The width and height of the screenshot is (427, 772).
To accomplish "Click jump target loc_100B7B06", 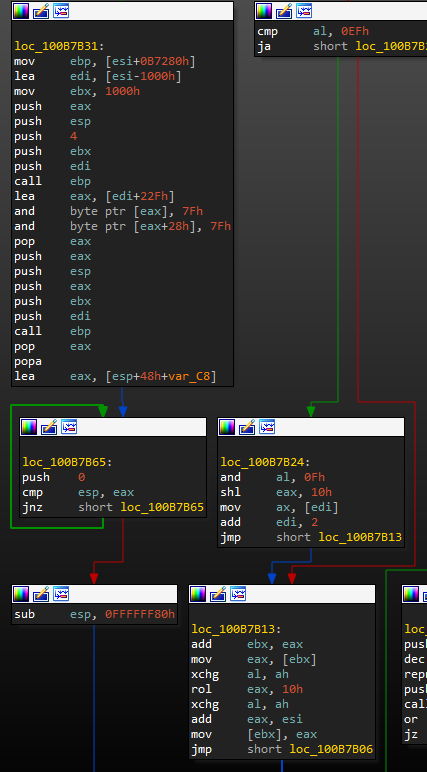I will 331,749.
